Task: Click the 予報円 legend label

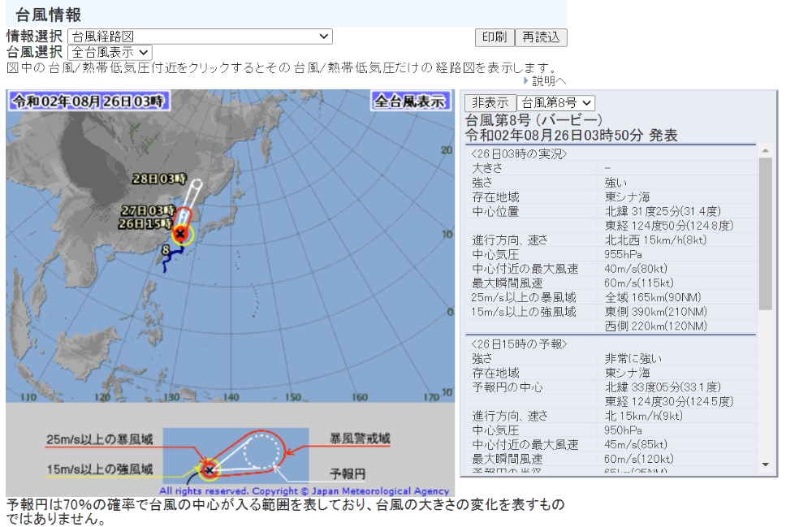Action: tap(348, 473)
